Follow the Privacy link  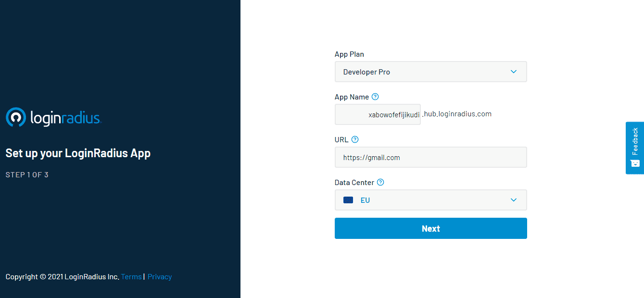[x=160, y=277]
